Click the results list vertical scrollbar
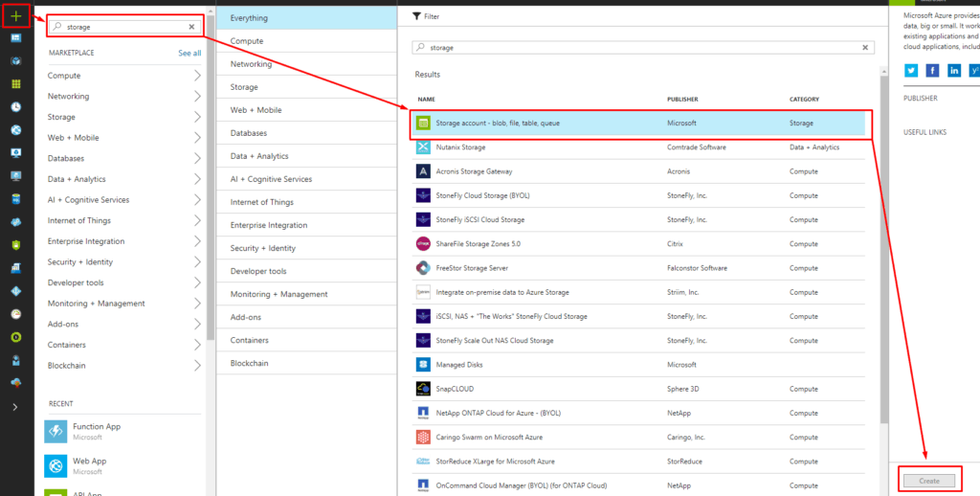The width and height of the screenshot is (980, 496). [883, 250]
